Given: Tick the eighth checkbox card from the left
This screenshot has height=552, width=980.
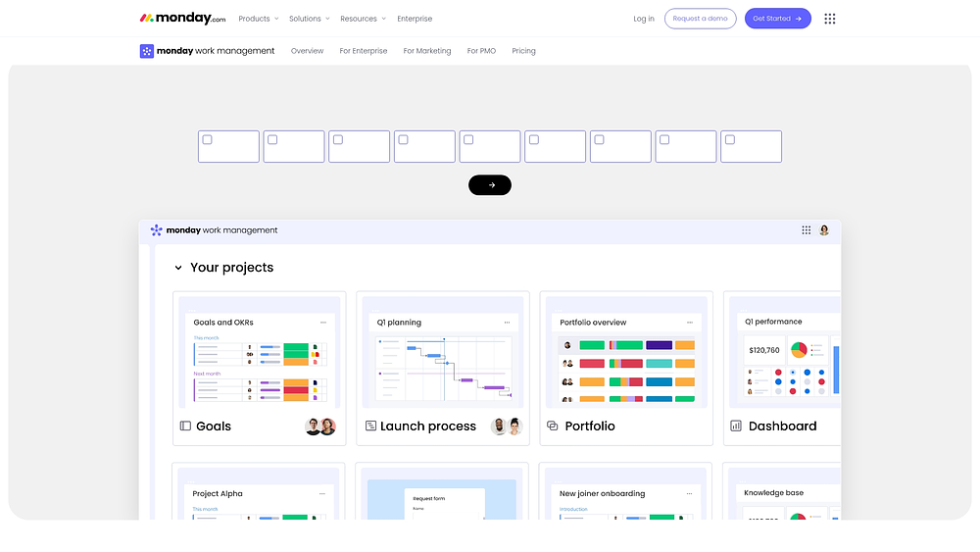Looking at the screenshot, I should (x=664, y=140).
